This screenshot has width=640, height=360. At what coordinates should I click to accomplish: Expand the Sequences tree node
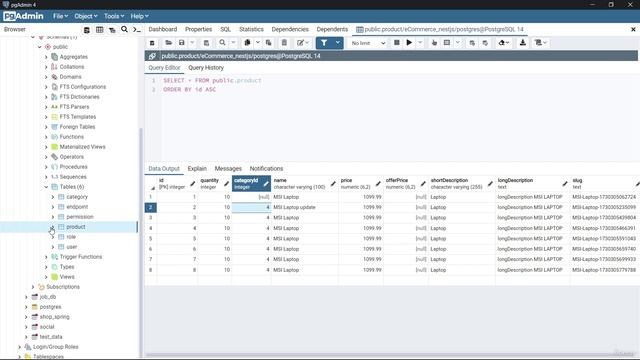click(46, 177)
